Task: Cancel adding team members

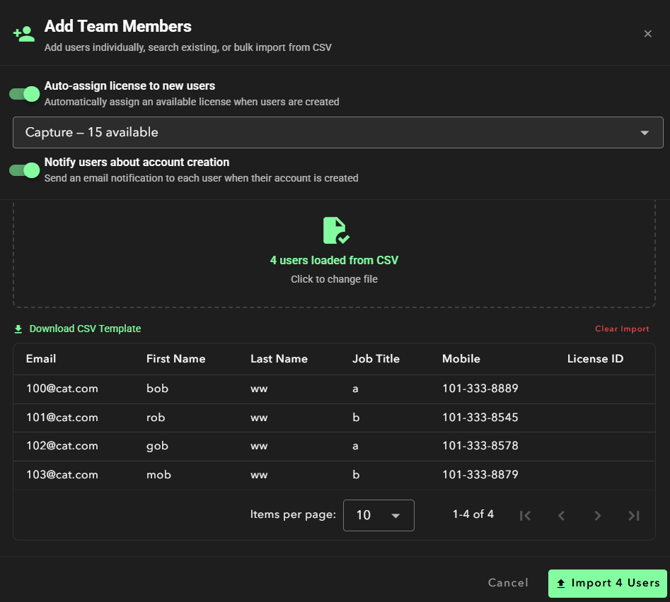Action: [508, 583]
